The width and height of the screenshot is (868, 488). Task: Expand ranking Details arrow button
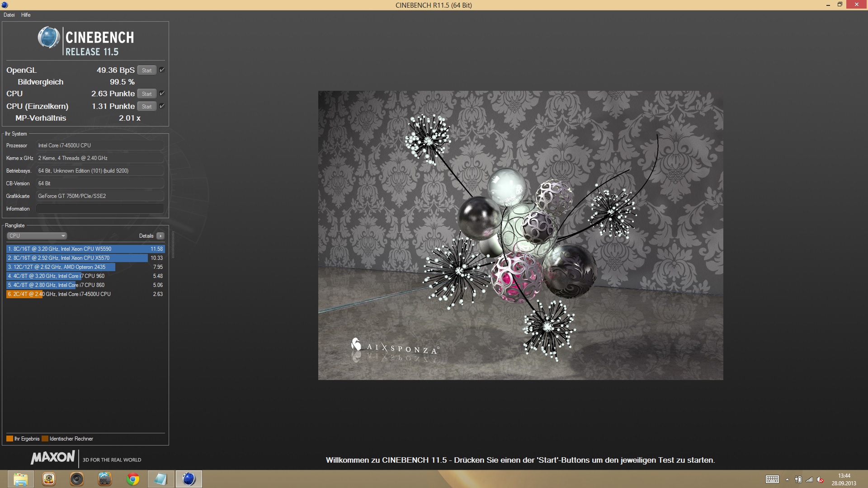point(160,236)
